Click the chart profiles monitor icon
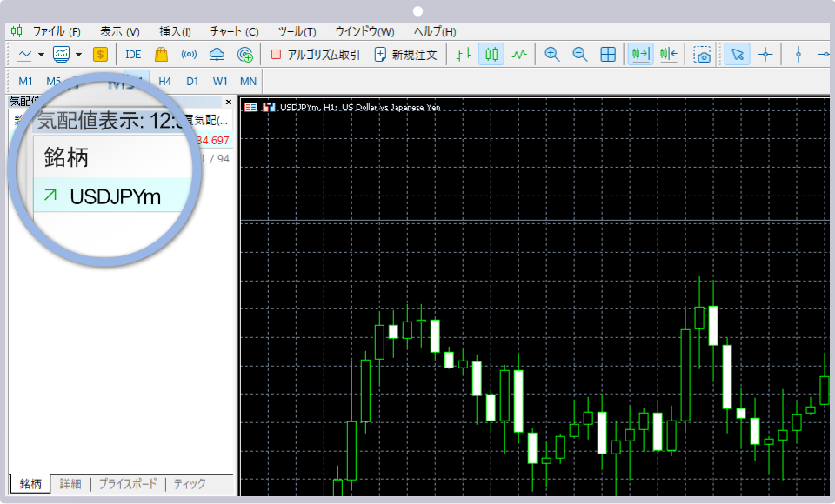 point(61,54)
